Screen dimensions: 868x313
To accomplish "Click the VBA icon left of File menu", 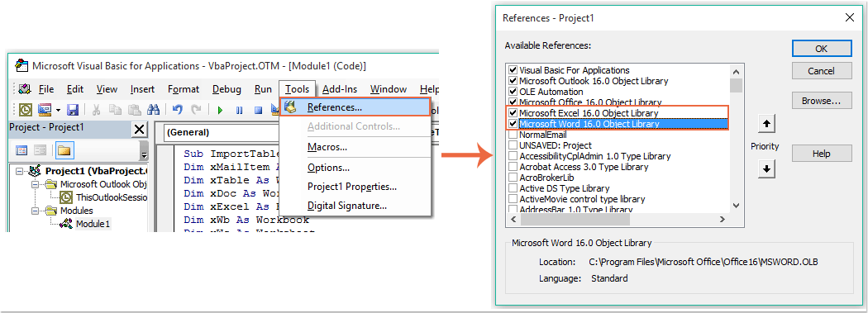I will (x=24, y=89).
